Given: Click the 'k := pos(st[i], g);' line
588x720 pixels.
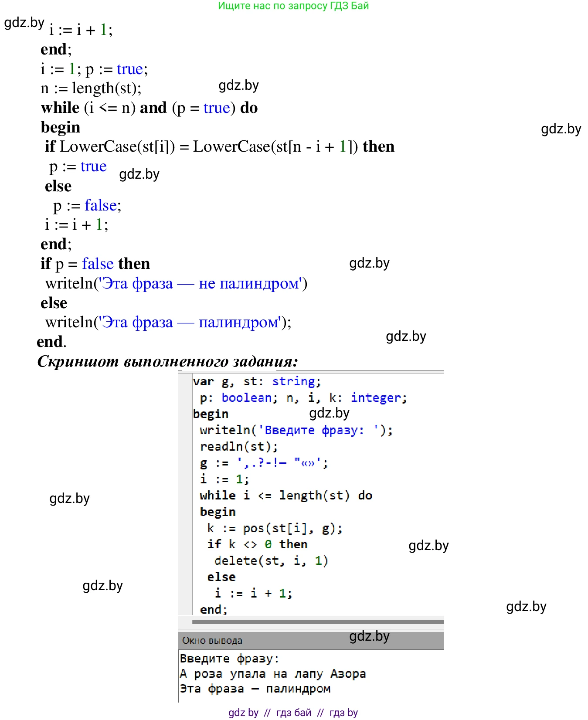Looking at the screenshot, I should 275,528.
